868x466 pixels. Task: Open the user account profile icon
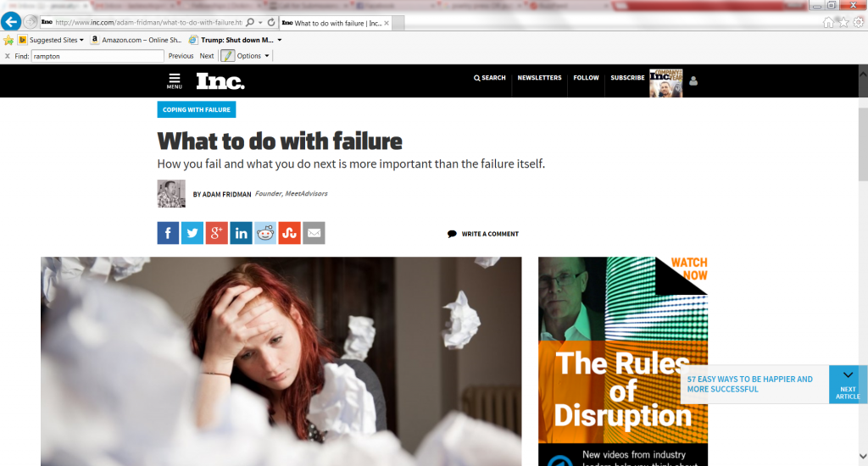click(x=693, y=80)
